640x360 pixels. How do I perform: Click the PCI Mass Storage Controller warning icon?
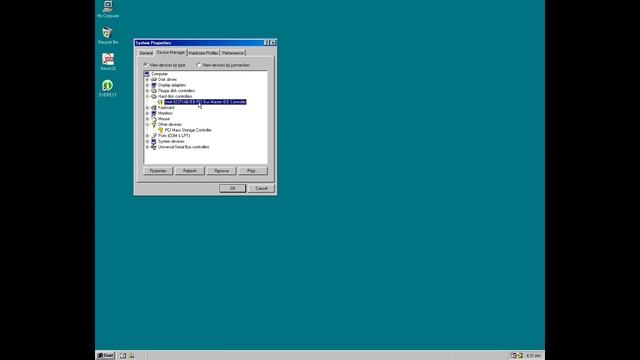tap(160, 130)
